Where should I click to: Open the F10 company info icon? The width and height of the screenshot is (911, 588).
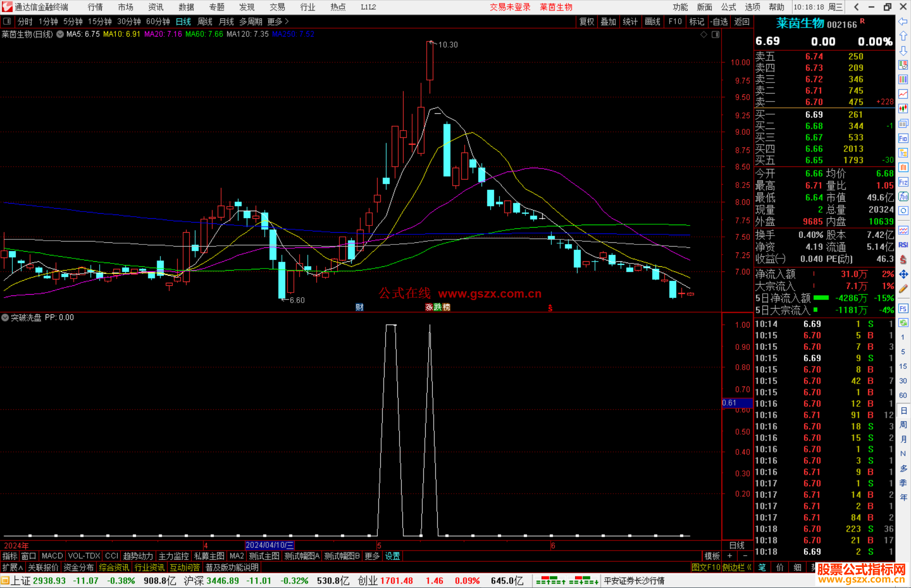click(x=903, y=138)
